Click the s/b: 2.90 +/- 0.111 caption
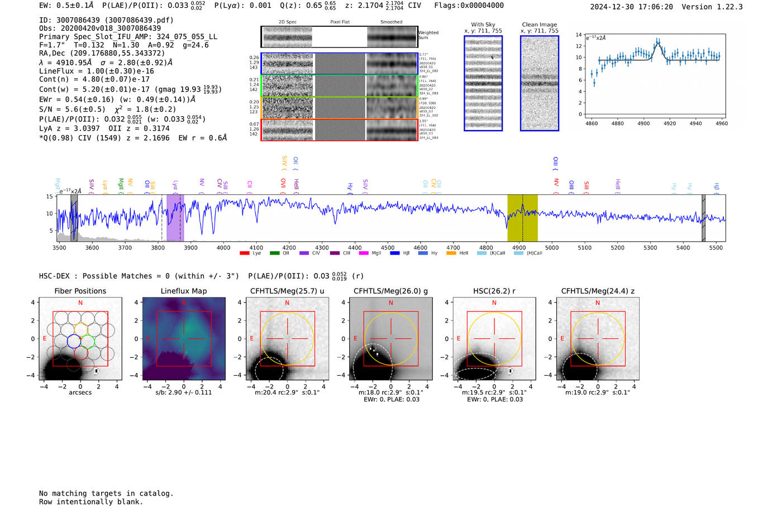The image size is (782, 532). (x=184, y=392)
